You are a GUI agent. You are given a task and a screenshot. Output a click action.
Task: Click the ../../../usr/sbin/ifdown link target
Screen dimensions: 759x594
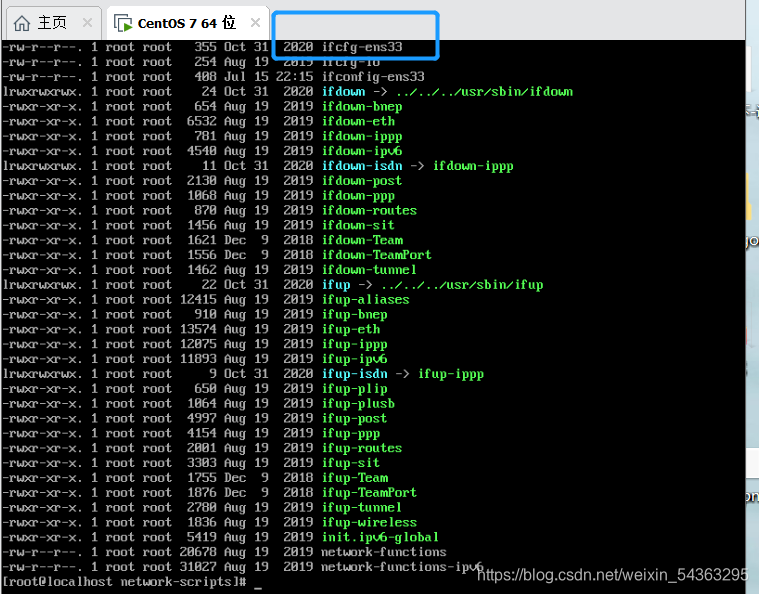point(485,91)
